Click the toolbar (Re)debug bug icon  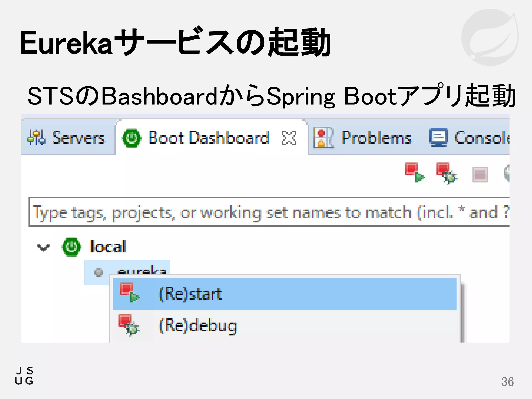[x=447, y=173]
